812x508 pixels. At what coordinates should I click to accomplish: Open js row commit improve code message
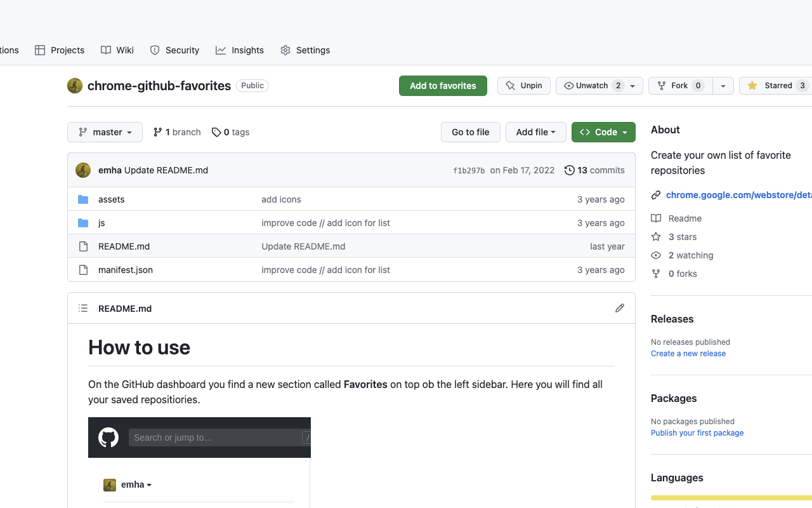pos(325,223)
